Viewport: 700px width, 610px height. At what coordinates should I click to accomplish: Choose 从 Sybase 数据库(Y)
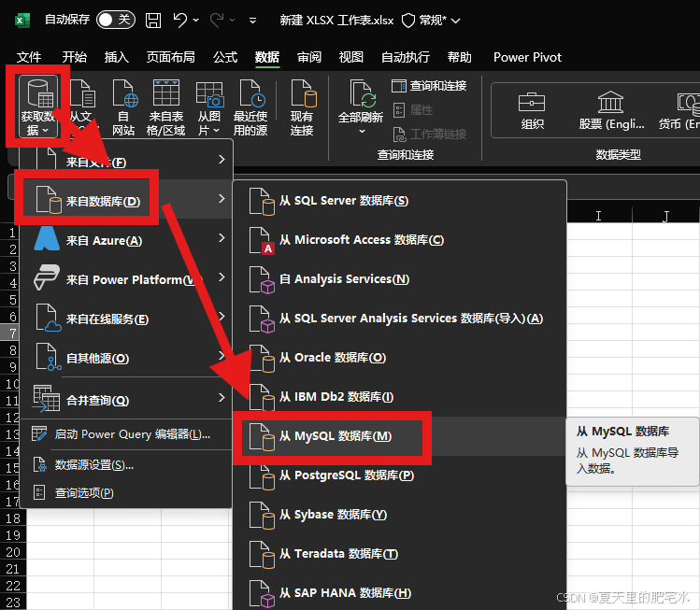tap(400, 515)
